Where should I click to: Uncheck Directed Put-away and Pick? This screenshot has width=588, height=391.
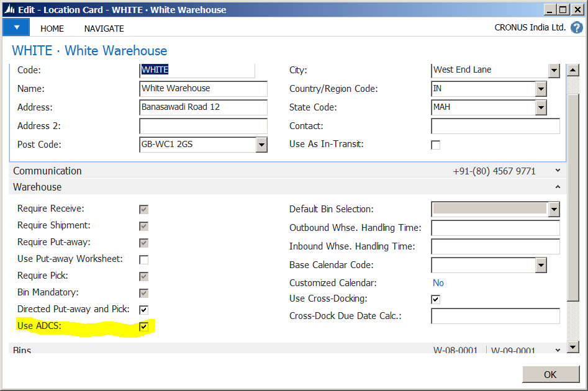pyautogui.click(x=143, y=310)
